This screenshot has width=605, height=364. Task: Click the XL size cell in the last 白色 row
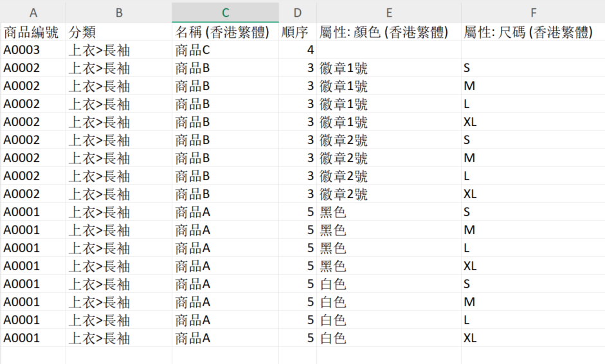(x=533, y=338)
